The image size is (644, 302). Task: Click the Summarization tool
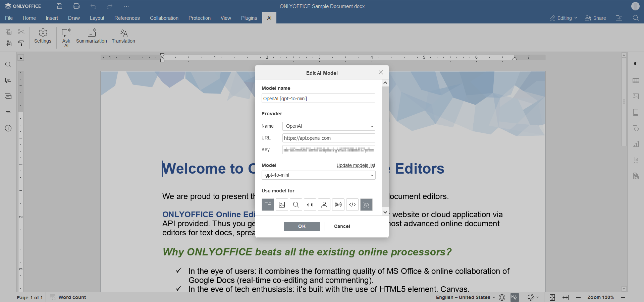91,36
